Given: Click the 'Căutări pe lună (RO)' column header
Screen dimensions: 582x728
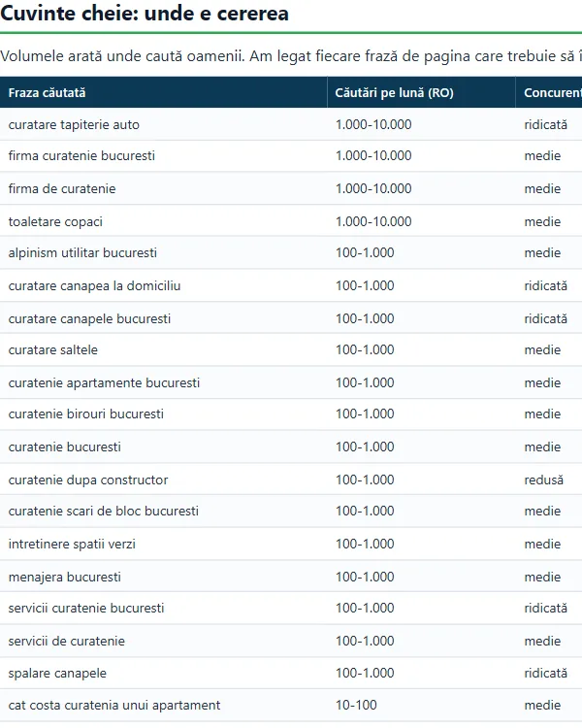Looking at the screenshot, I should coord(421,92).
